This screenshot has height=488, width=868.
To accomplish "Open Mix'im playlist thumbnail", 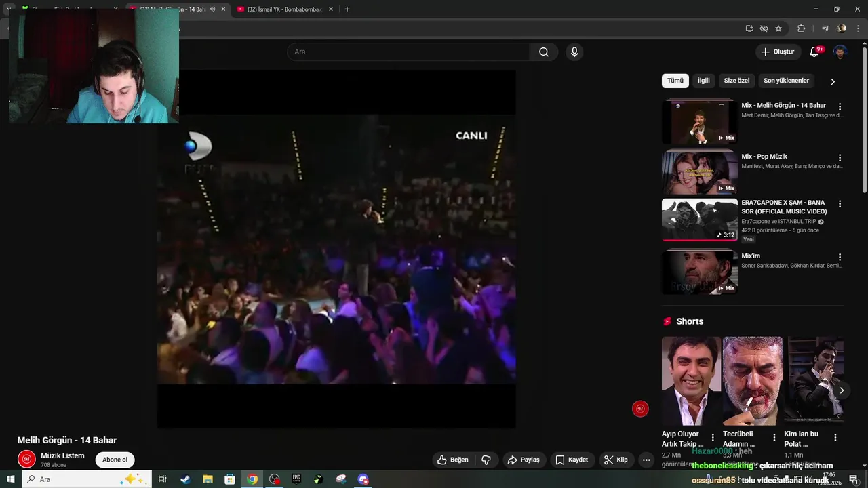I will (x=700, y=272).
